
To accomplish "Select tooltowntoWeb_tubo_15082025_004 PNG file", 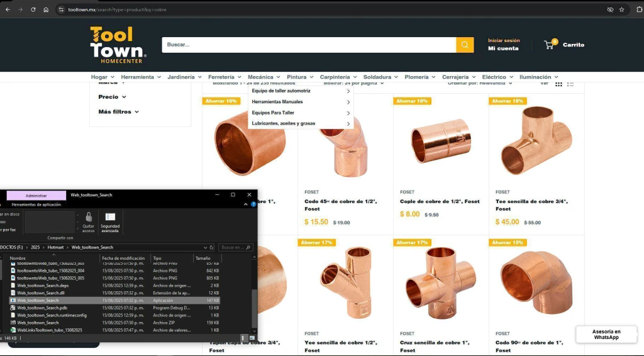I will point(114,270).
